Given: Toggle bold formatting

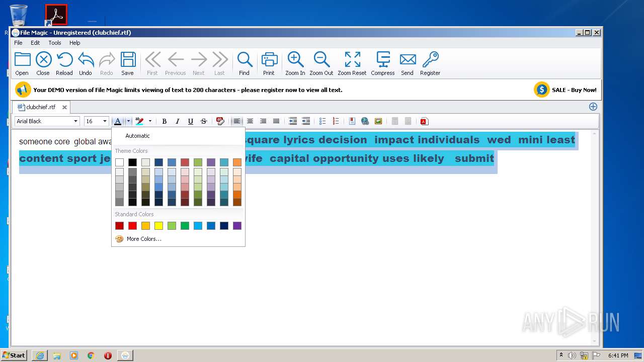Looking at the screenshot, I should pyautogui.click(x=164, y=121).
